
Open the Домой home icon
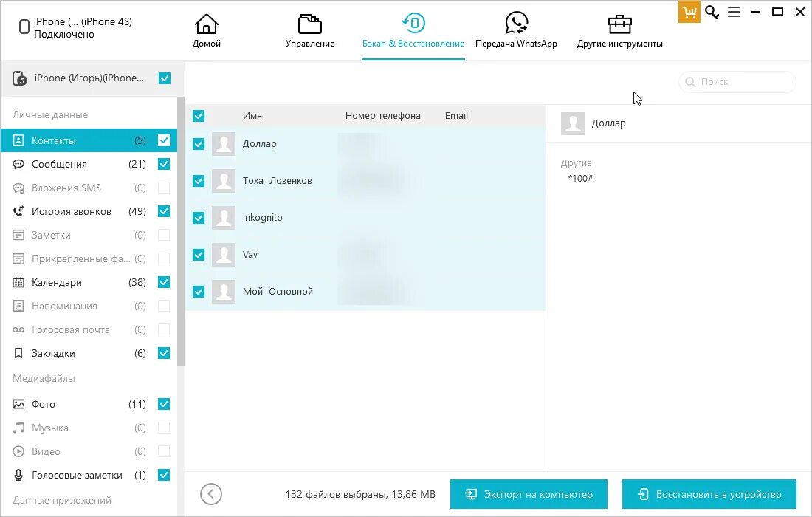coord(206,24)
